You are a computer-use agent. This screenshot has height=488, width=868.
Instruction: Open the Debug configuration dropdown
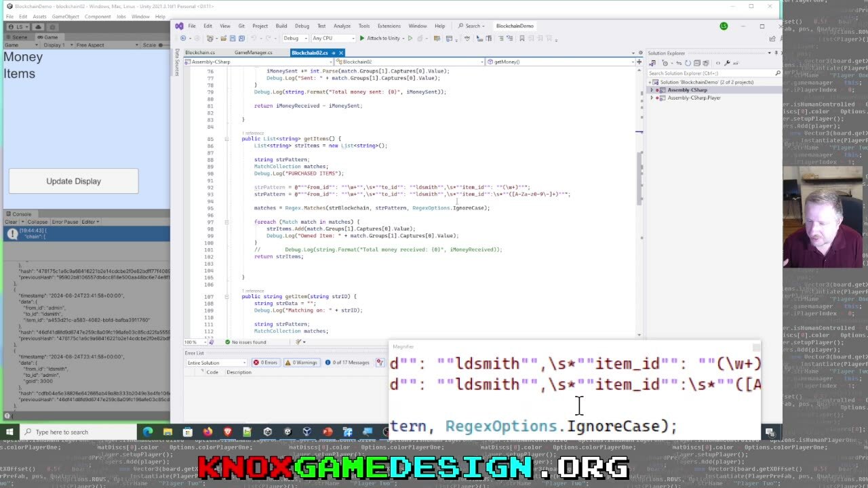tap(294, 38)
